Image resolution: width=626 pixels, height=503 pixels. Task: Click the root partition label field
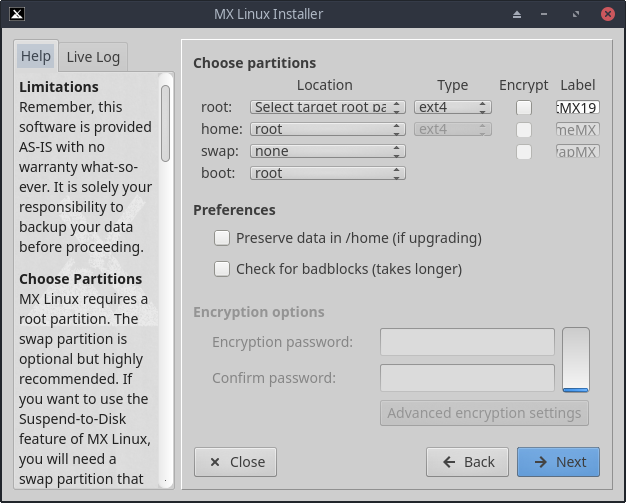(578, 107)
